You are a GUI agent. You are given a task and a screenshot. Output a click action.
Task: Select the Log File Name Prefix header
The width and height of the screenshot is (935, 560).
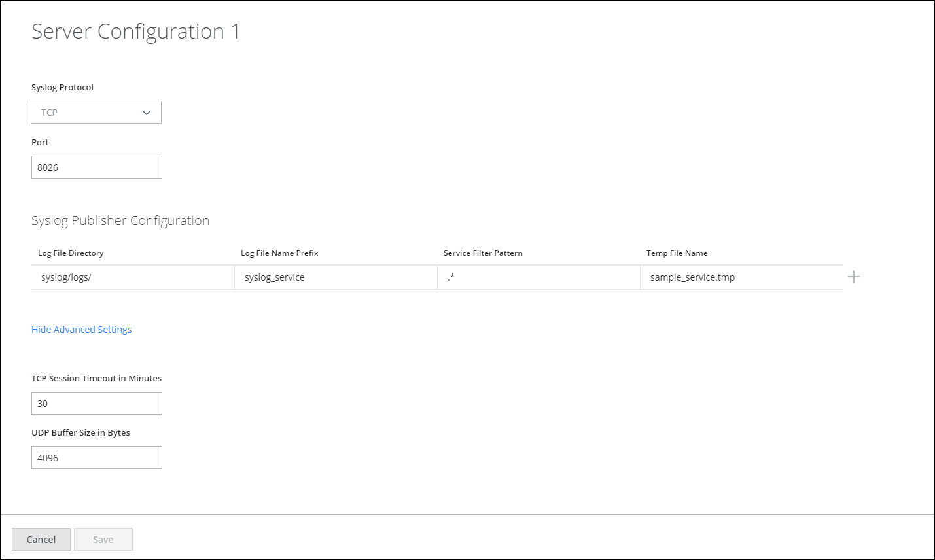(x=279, y=253)
